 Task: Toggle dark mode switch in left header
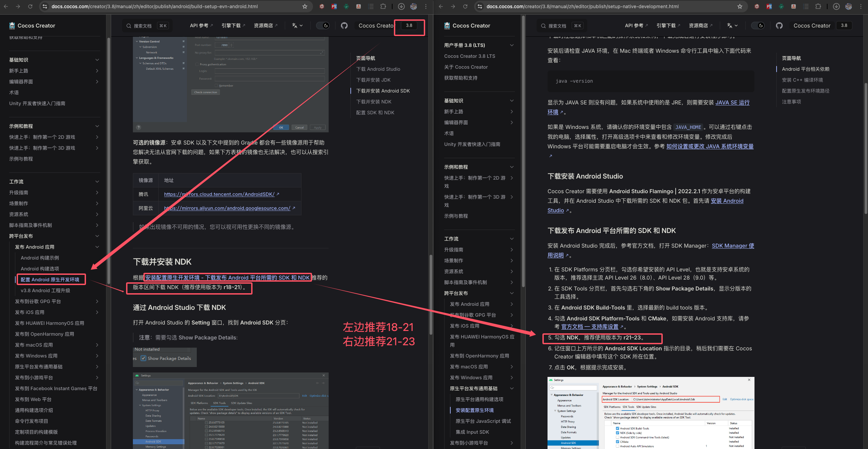coord(323,26)
